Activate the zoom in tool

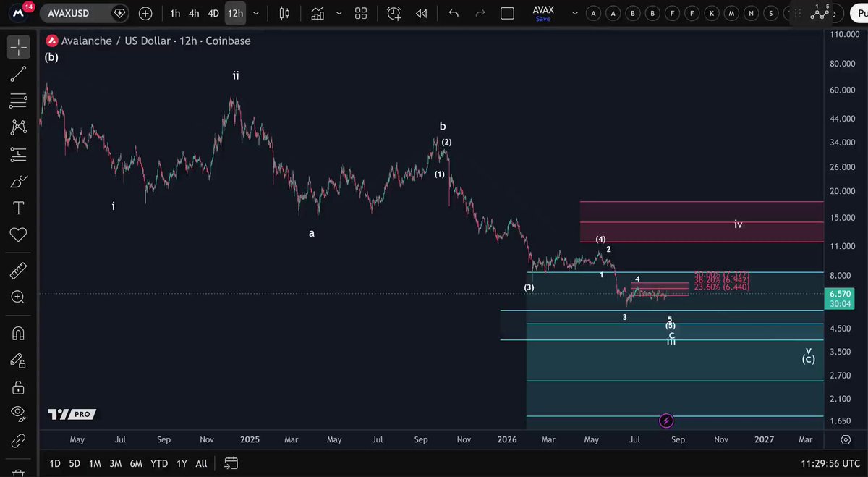[x=18, y=297]
